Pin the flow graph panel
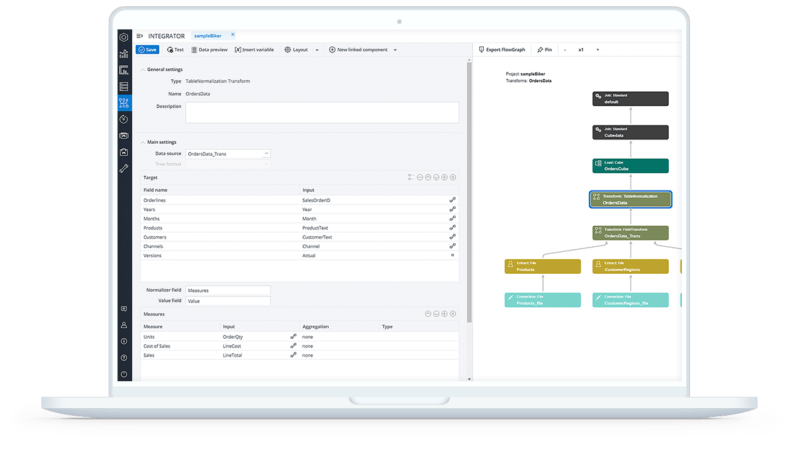800x450 pixels. pos(544,49)
